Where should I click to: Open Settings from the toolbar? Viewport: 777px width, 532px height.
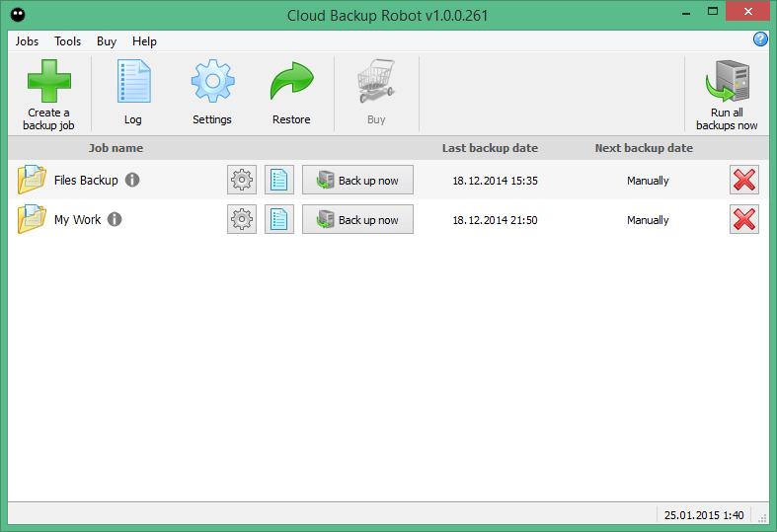(211, 83)
